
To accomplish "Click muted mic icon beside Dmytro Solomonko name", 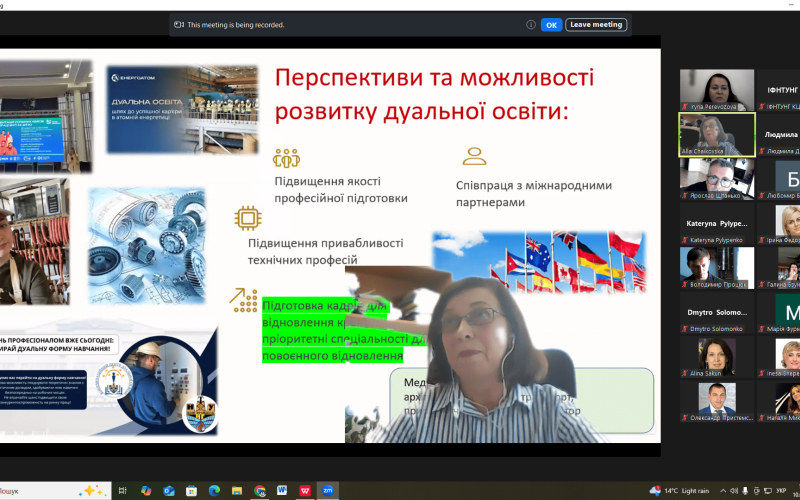I will click(685, 329).
